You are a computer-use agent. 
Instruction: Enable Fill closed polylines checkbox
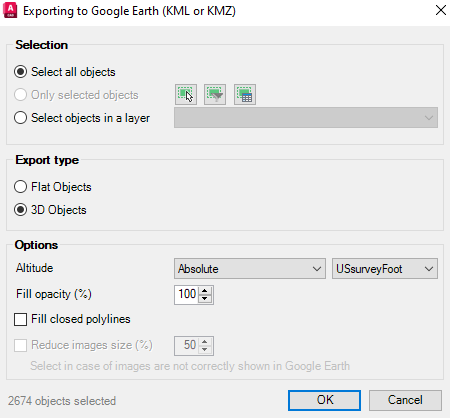click(x=21, y=319)
